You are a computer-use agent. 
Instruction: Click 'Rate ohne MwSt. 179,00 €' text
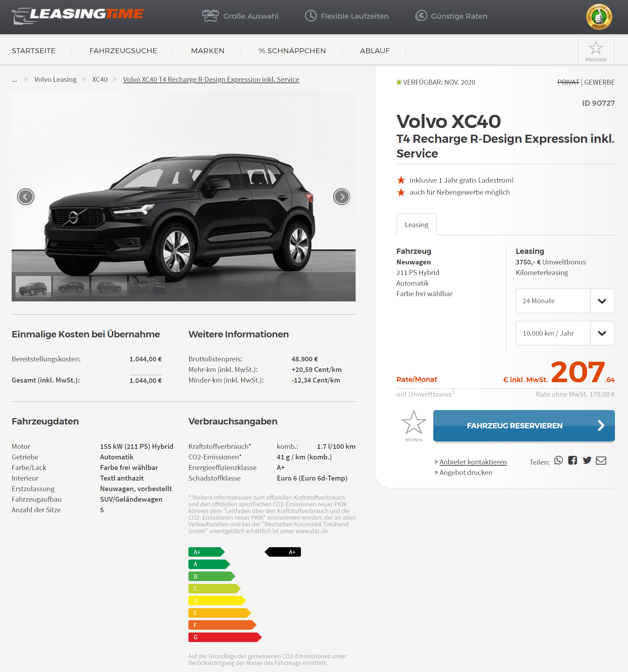(575, 394)
